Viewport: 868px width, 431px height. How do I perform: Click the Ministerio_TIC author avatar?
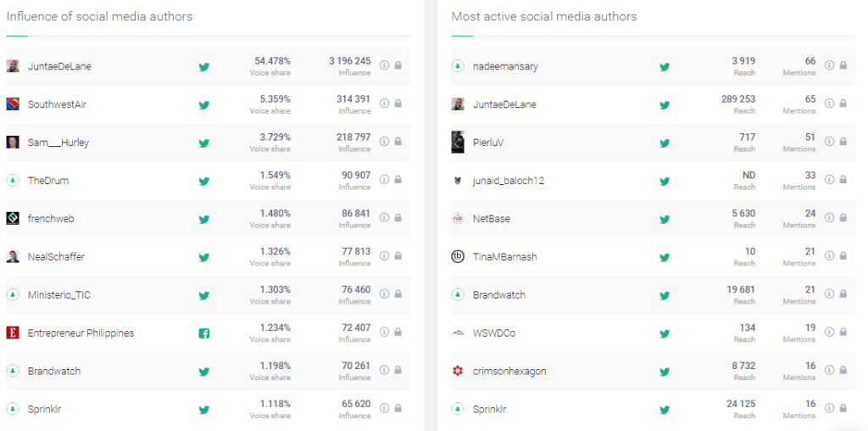(x=13, y=295)
